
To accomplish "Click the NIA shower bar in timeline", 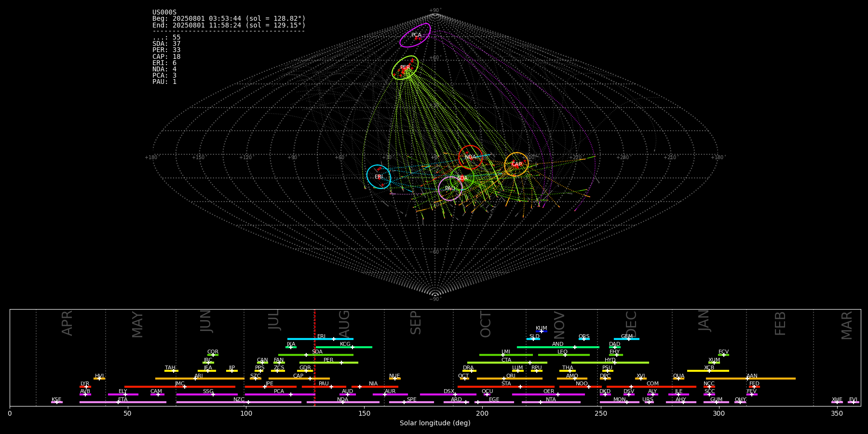I will [375, 387].
